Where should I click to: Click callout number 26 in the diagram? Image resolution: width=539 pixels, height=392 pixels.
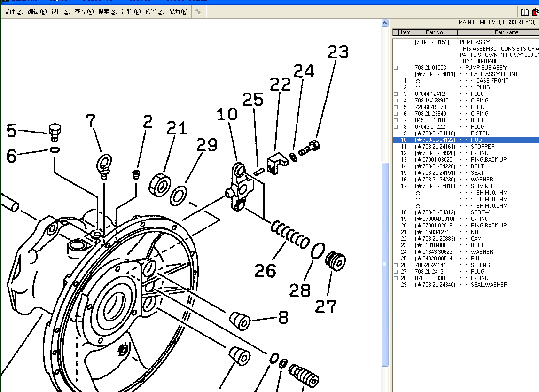pyautogui.click(x=266, y=271)
